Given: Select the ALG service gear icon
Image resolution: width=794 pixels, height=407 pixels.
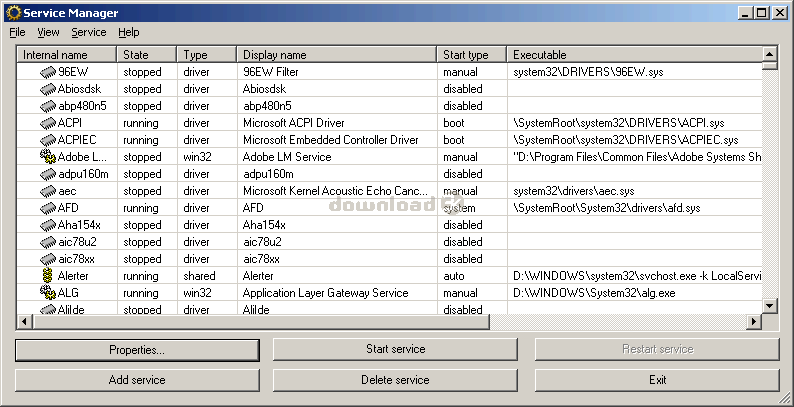Looking at the screenshot, I should [x=47, y=293].
